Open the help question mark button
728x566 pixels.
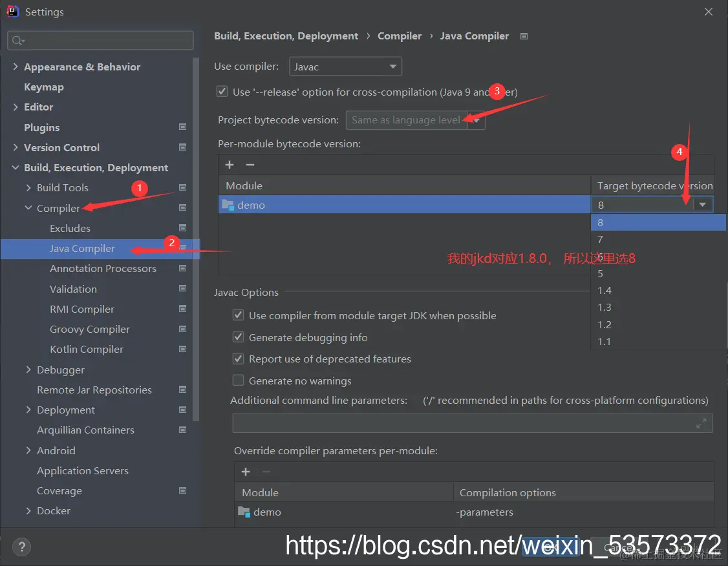coord(21,547)
